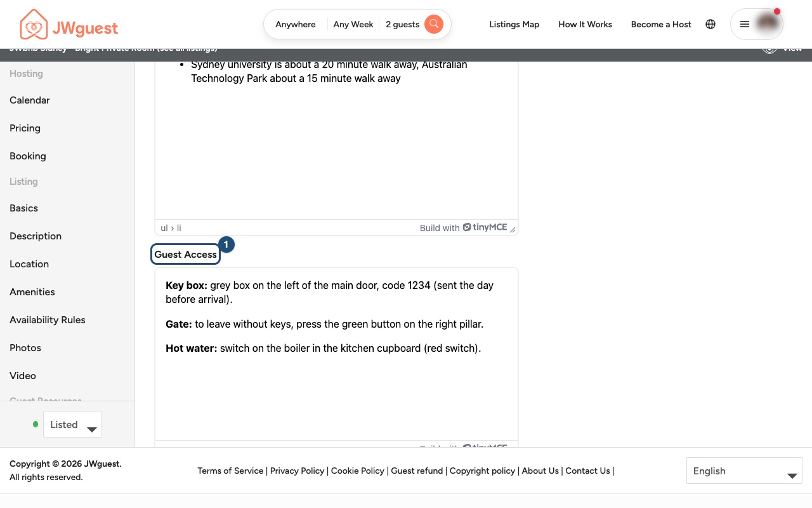Viewport: 812px width, 508px height.
Task: Open the Listed status dropdown
Action: pyautogui.click(x=72, y=425)
